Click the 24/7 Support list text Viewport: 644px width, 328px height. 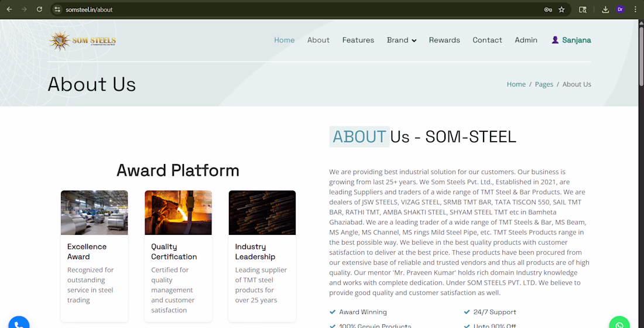[495, 312]
